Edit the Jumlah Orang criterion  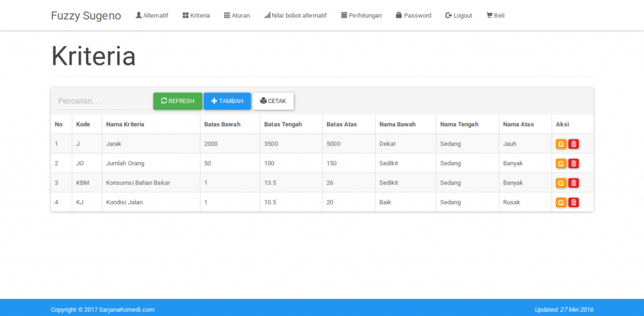coord(561,163)
